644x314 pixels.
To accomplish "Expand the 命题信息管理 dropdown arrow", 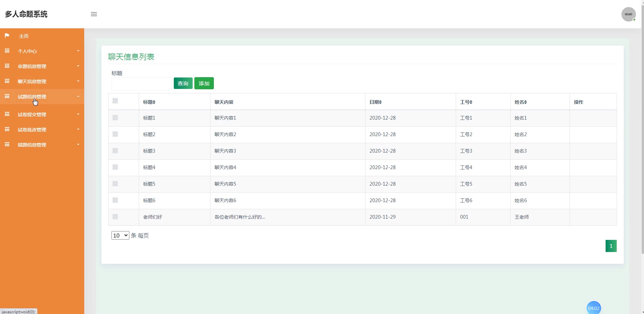I will (x=78, y=66).
